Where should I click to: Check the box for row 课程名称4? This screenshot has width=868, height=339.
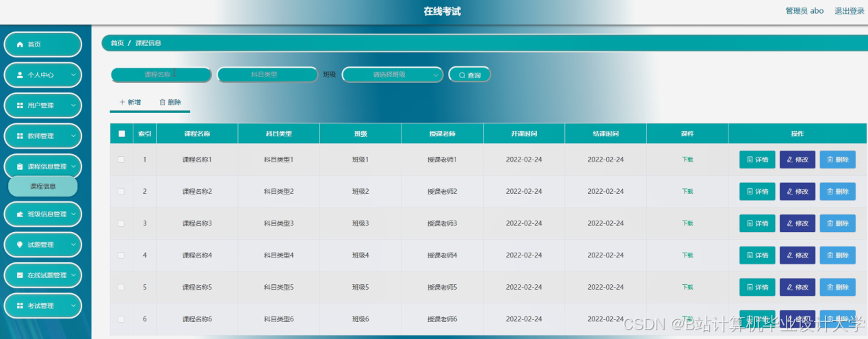pyautogui.click(x=121, y=255)
